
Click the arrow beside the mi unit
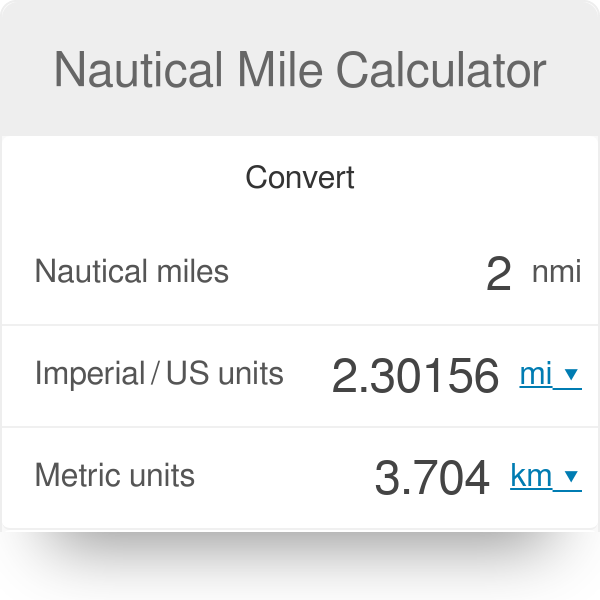(571, 375)
